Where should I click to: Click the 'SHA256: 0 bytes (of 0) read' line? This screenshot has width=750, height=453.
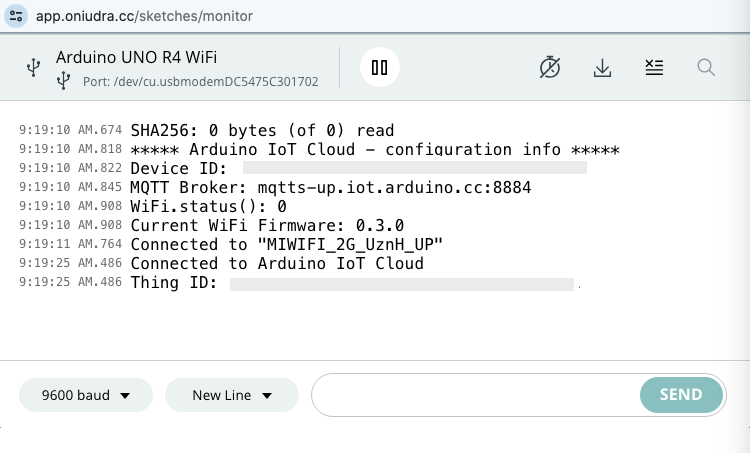point(263,130)
